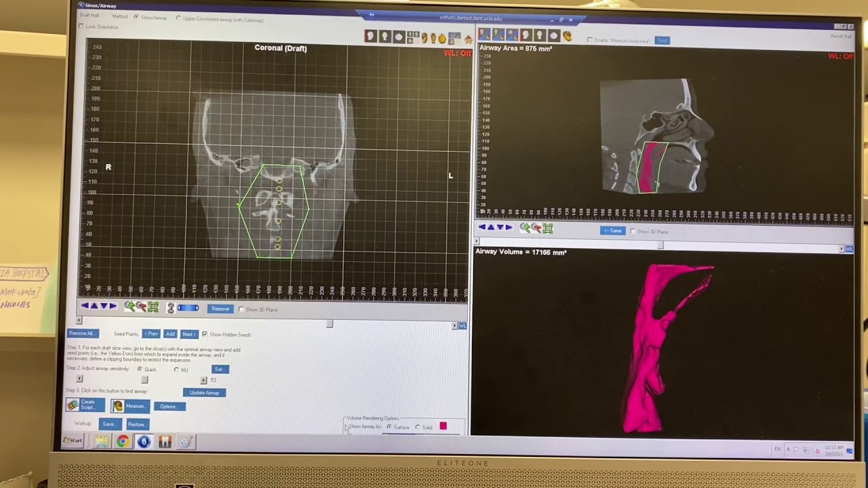Click the WL button at coronal scrollbar end
The image size is (868, 488).
pos(462,326)
